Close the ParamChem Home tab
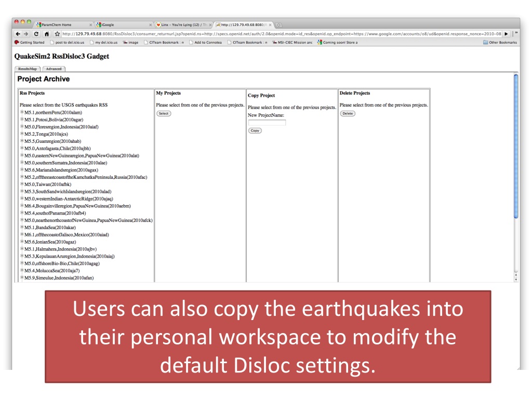 [90, 25]
